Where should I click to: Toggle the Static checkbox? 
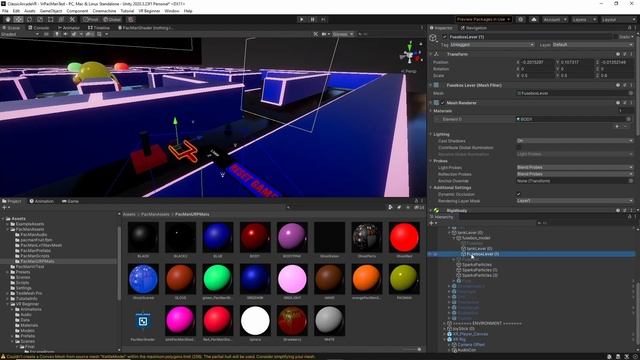(615, 37)
